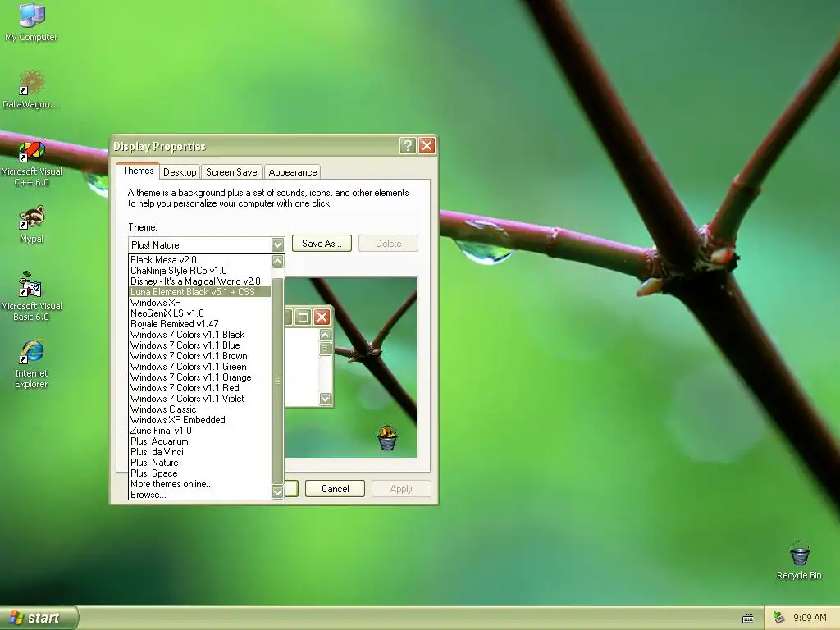Choose More themes online... entry
The width and height of the screenshot is (840, 630).
coord(200,484)
